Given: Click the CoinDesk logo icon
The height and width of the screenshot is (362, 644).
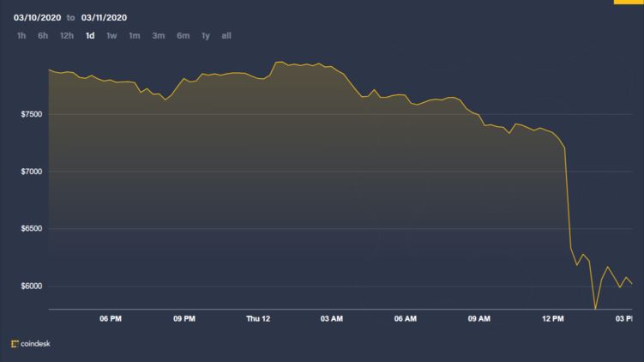Looking at the screenshot, I should [15, 344].
